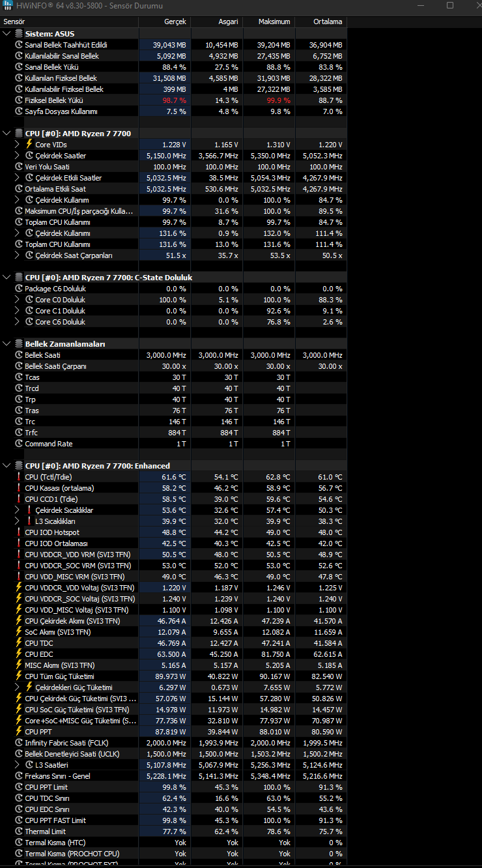The height and width of the screenshot is (868, 482).
Task: Expand the L3 Sıcaklıkları row
Action: click(x=17, y=521)
